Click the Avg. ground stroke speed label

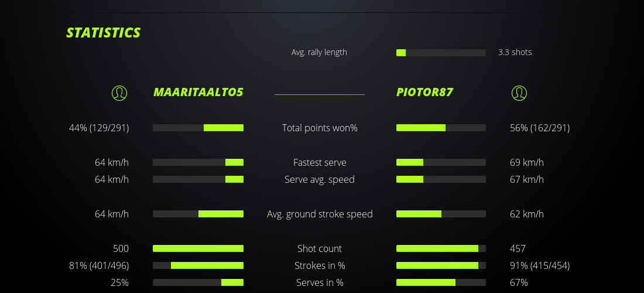(320, 214)
